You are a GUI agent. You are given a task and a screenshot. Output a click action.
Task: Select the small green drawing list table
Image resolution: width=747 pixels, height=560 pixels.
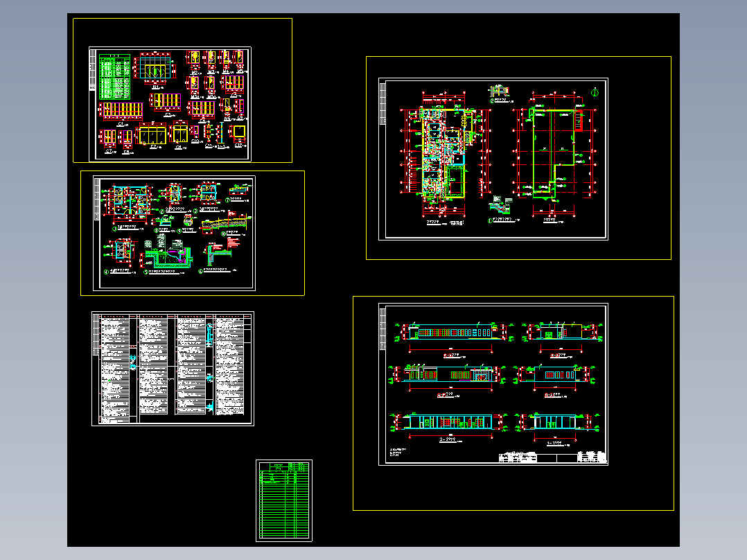[284, 500]
